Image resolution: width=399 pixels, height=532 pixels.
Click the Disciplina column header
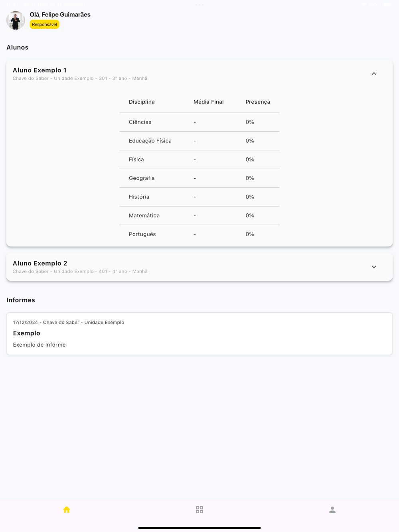pos(142,102)
